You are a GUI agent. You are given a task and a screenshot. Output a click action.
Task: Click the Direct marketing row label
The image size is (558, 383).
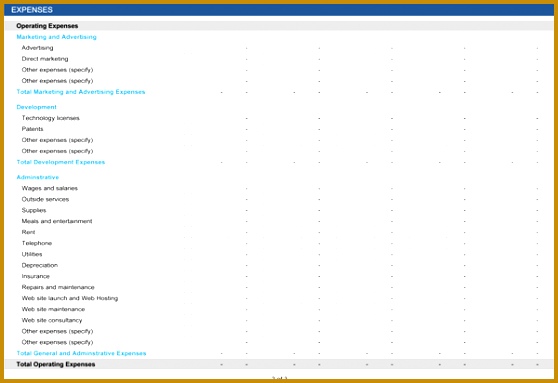(x=45, y=59)
